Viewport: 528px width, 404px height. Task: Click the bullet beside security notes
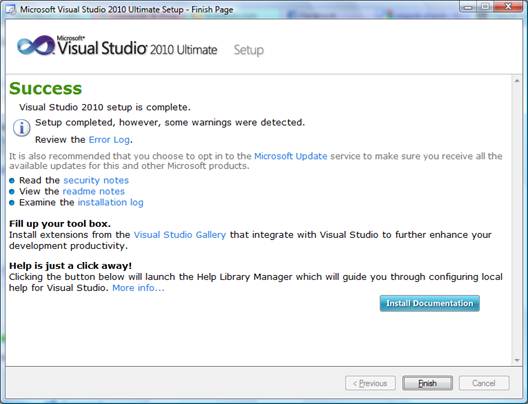coord(12,181)
